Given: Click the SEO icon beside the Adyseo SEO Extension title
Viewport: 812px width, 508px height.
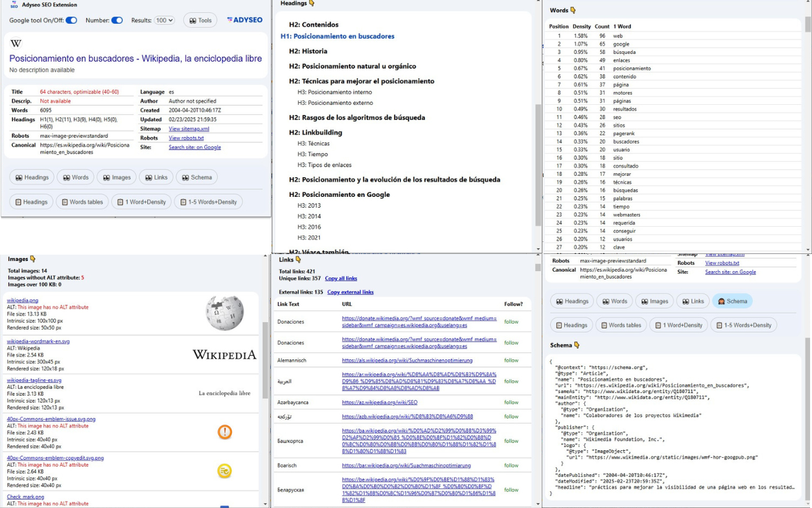Looking at the screenshot, I should tap(13, 4).
